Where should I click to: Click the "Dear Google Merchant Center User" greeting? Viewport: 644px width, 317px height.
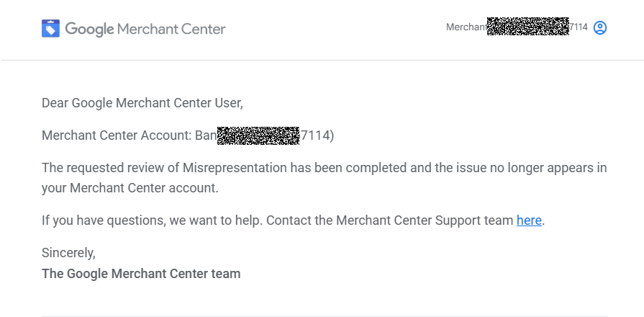[142, 103]
